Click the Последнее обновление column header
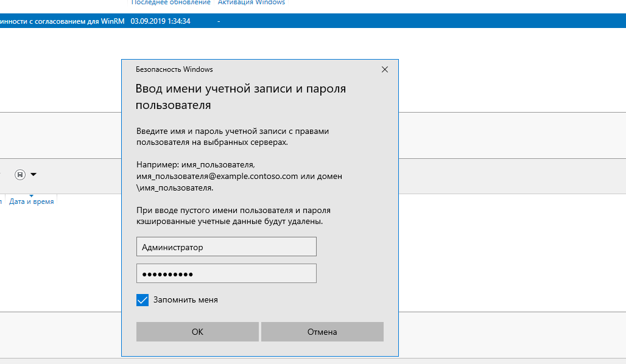The height and width of the screenshot is (364, 626). point(171,3)
